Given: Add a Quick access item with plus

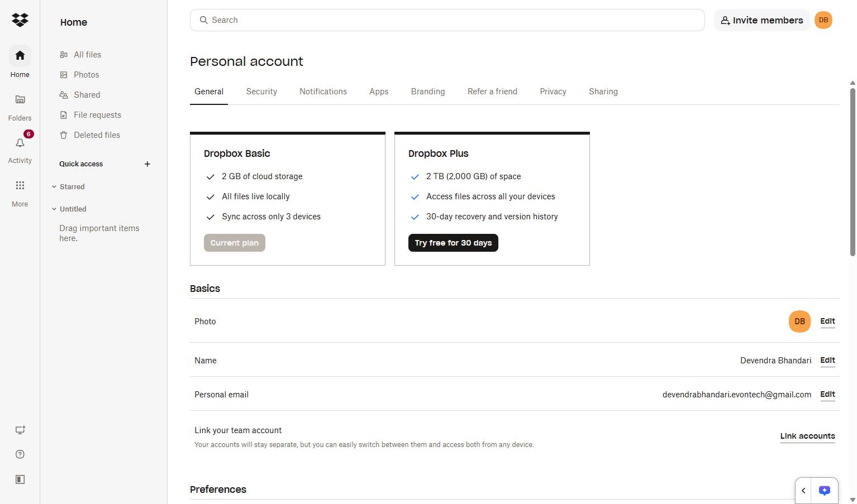Looking at the screenshot, I should pyautogui.click(x=147, y=164).
